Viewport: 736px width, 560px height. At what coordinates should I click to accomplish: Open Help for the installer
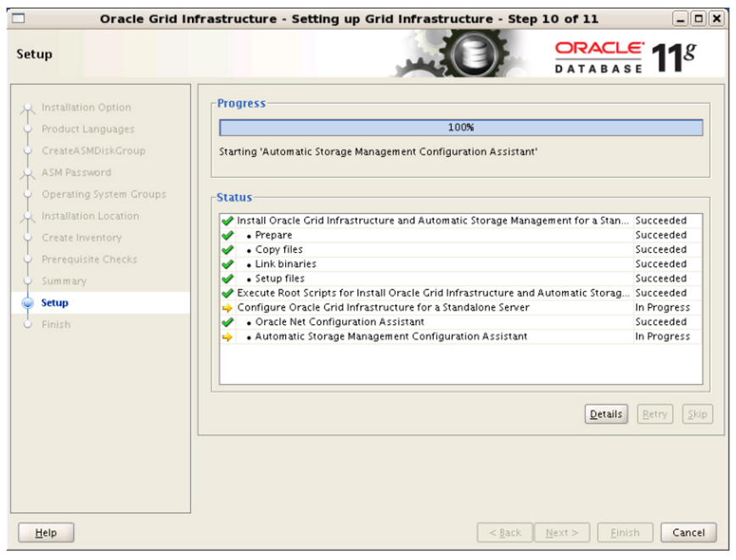[46, 532]
